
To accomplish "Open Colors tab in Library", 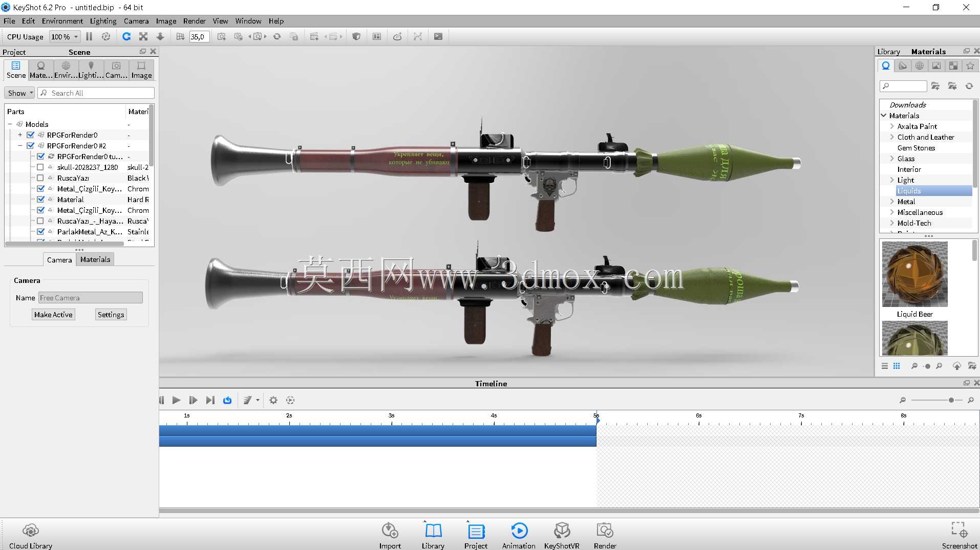I will pos(903,65).
